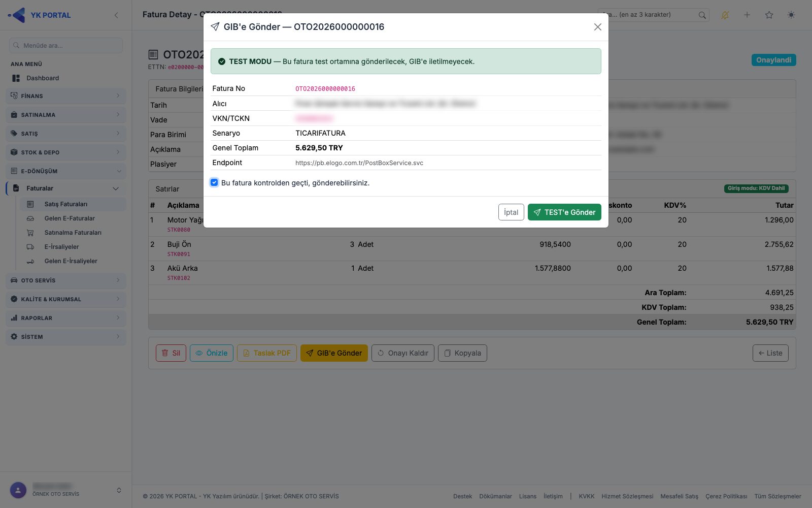This screenshot has width=812, height=508.
Task: Expand the STOK & DEPO section
Action: click(x=66, y=152)
